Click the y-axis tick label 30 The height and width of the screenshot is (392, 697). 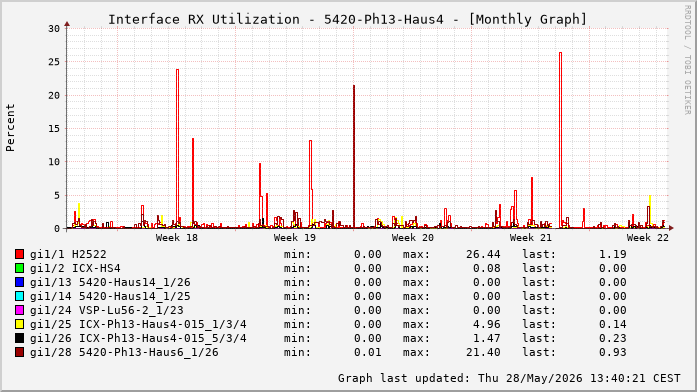(x=54, y=28)
